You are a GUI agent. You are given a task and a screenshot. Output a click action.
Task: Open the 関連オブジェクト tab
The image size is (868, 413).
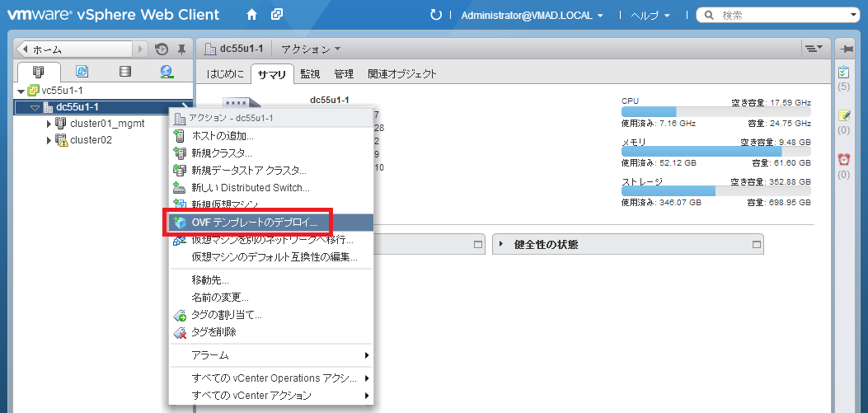402,73
